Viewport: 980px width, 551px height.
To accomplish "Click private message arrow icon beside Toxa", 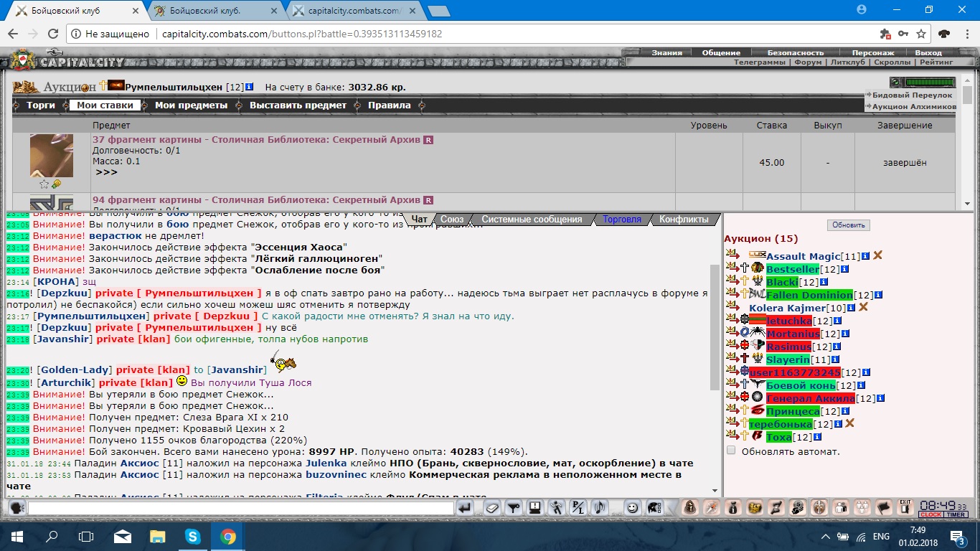I will (x=732, y=436).
